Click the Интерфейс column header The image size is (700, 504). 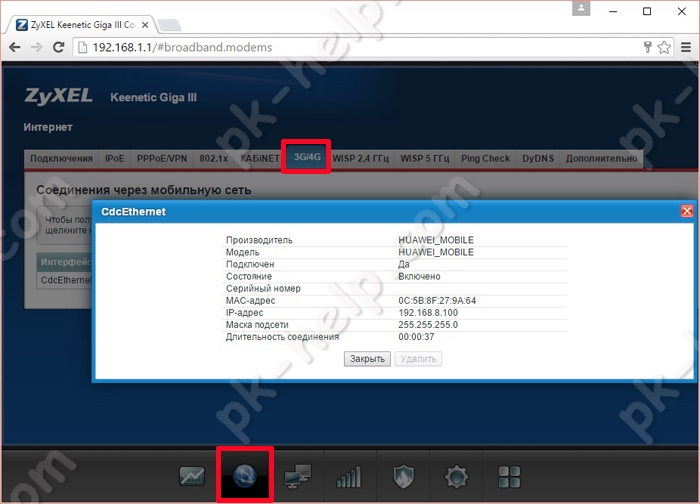tap(65, 262)
